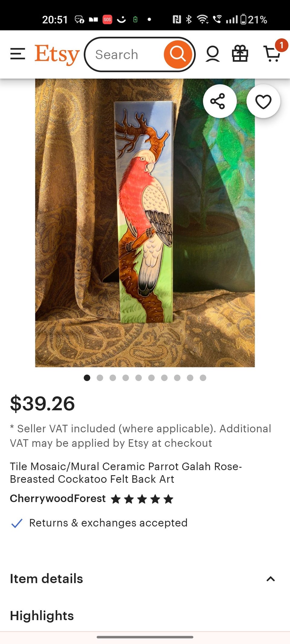The height and width of the screenshot is (644, 290).
Task: Tap the Wi-Fi icon in status bar
Action: (x=202, y=20)
